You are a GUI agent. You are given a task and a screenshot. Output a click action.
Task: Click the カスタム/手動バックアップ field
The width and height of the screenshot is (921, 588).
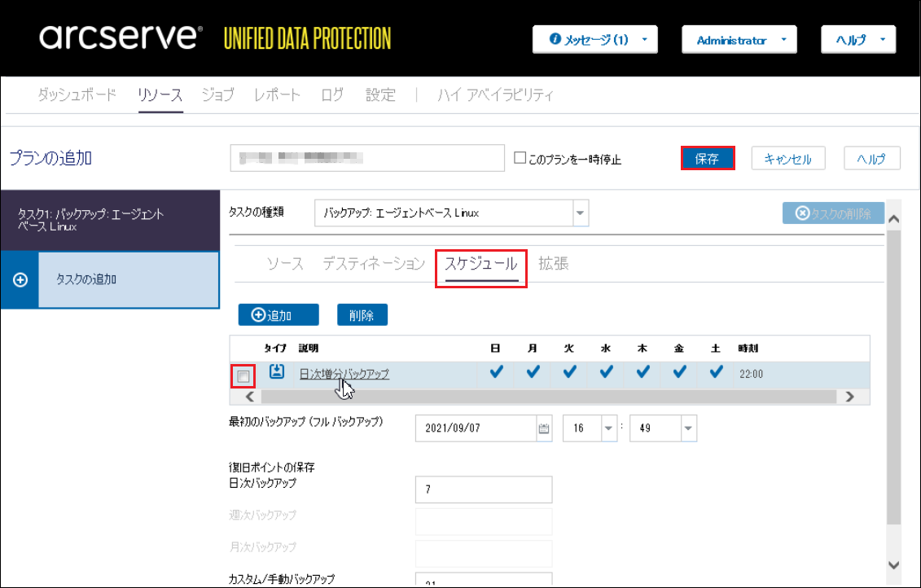(x=484, y=580)
